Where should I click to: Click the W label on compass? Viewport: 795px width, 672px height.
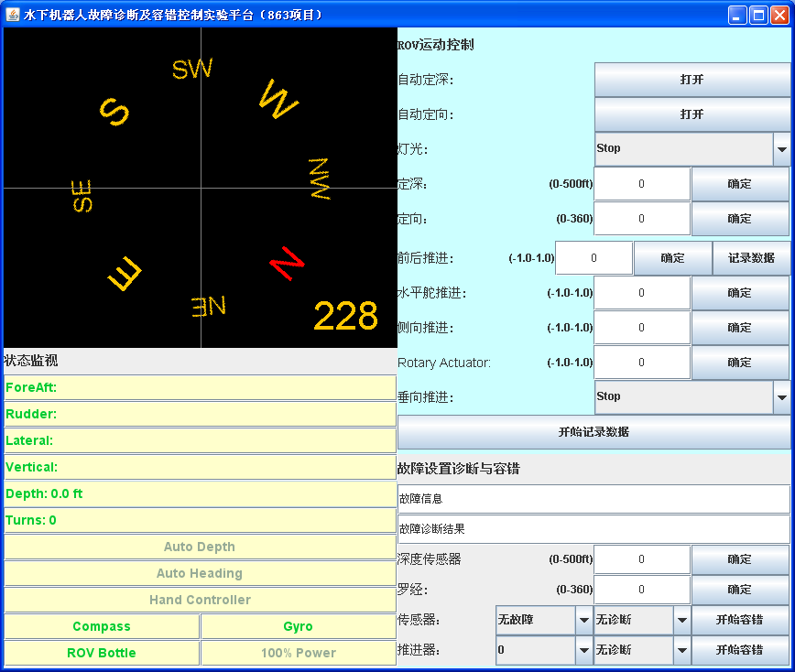click(x=278, y=99)
